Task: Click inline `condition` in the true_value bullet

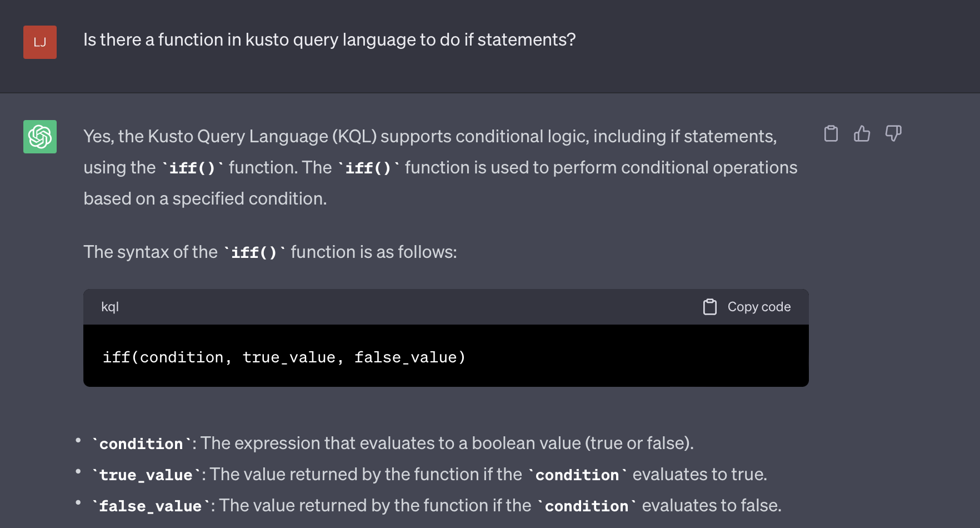Action: coord(577,475)
